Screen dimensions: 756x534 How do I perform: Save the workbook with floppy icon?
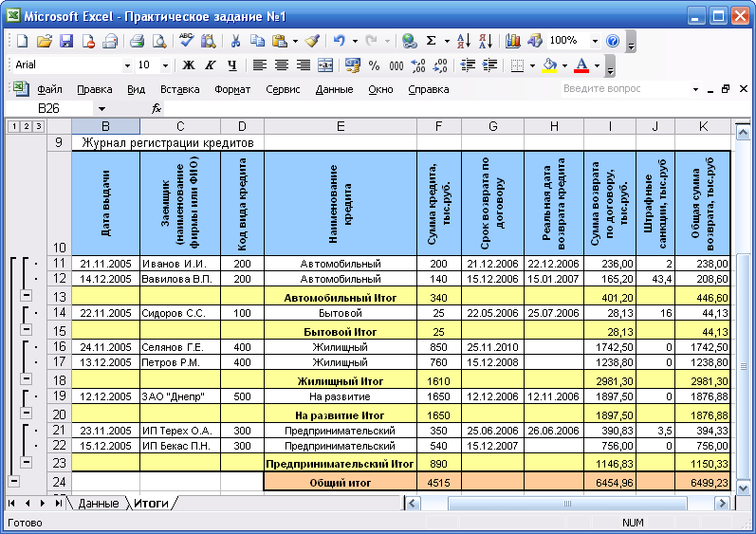[66, 41]
